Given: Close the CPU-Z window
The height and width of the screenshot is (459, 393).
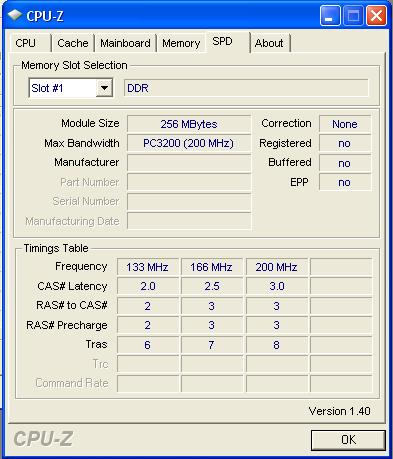Looking at the screenshot, I should (376, 16).
